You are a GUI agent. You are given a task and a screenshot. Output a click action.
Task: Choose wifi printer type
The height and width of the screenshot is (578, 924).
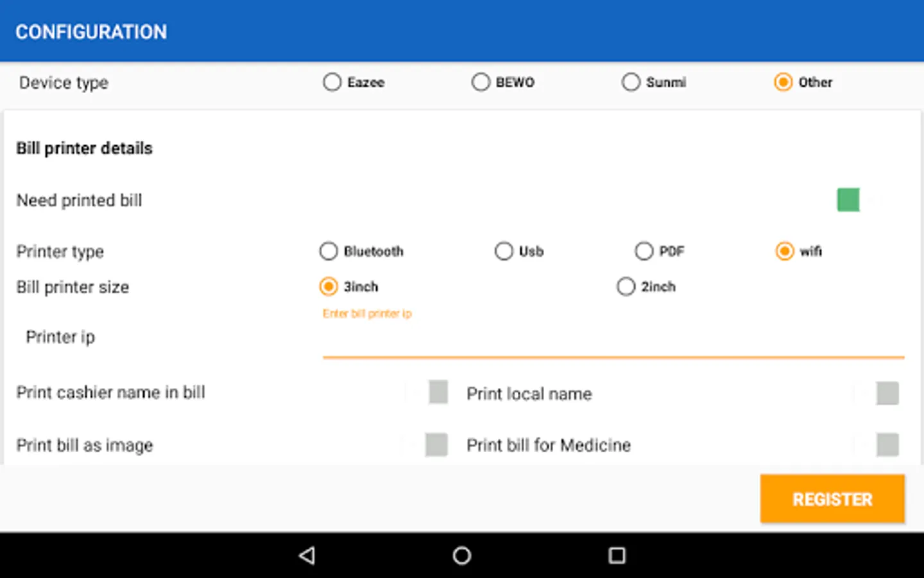pyautogui.click(x=799, y=251)
